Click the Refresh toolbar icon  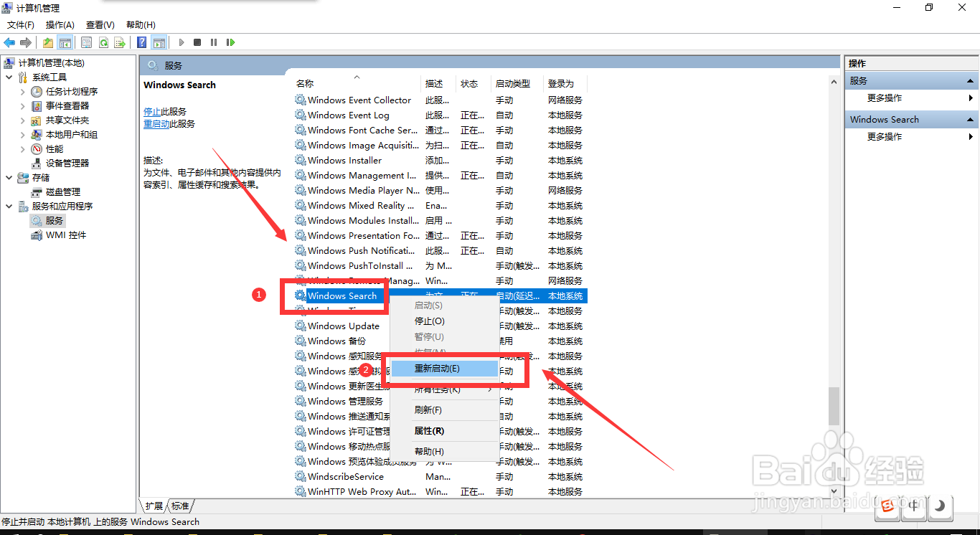click(x=103, y=42)
